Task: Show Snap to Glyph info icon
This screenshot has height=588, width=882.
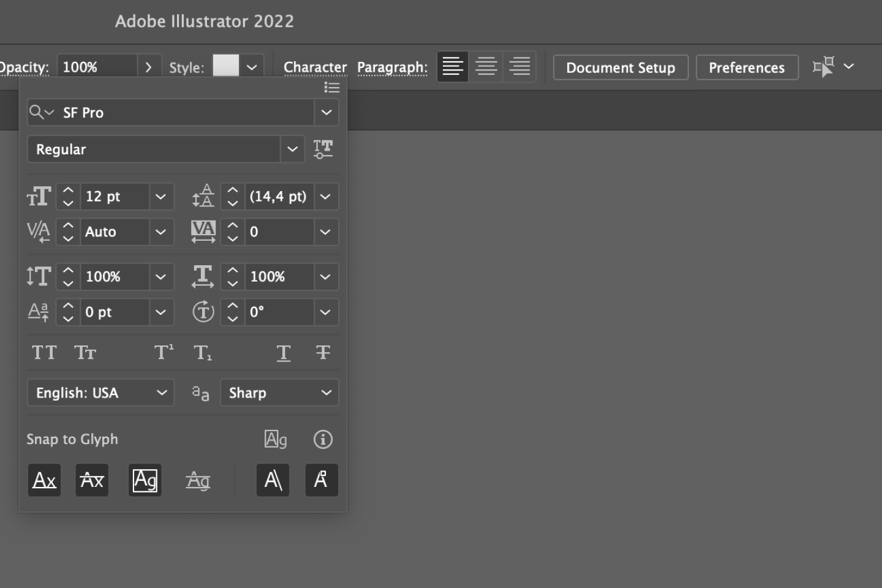Action: 323,439
